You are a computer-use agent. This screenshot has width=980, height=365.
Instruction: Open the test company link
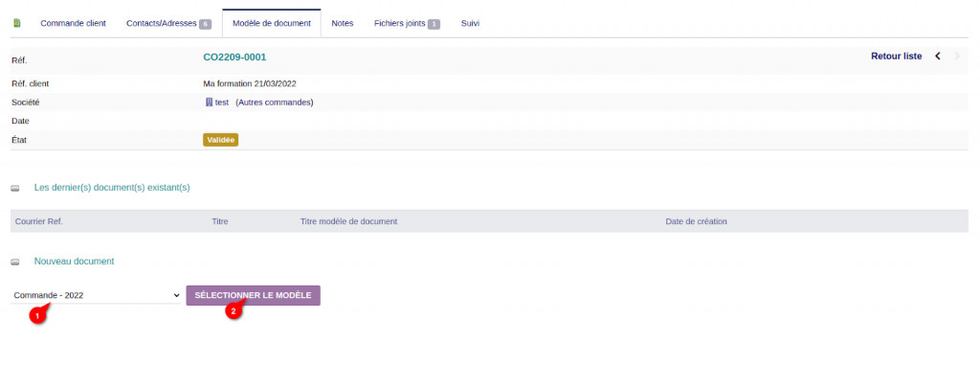click(x=222, y=103)
